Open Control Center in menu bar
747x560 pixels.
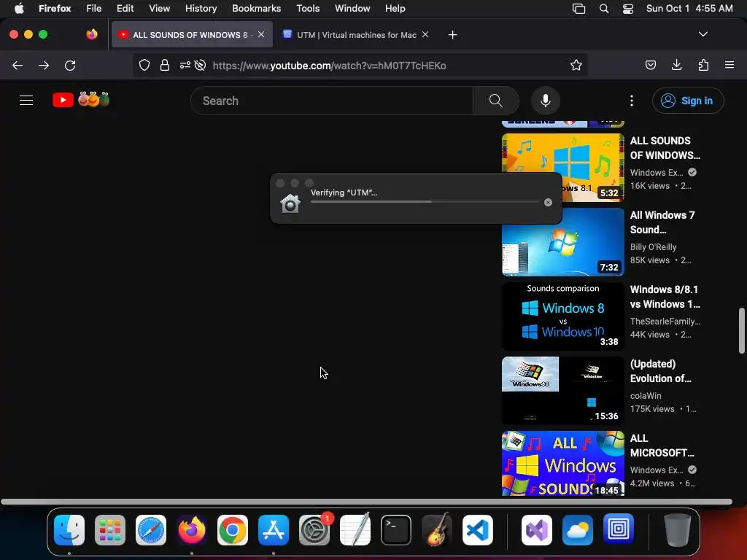(x=628, y=8)
